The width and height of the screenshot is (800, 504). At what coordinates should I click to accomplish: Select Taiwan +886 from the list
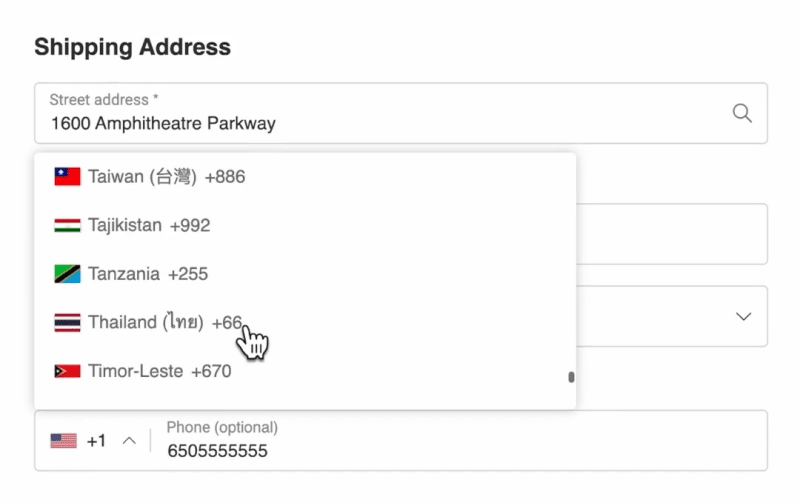coord(305,177)
